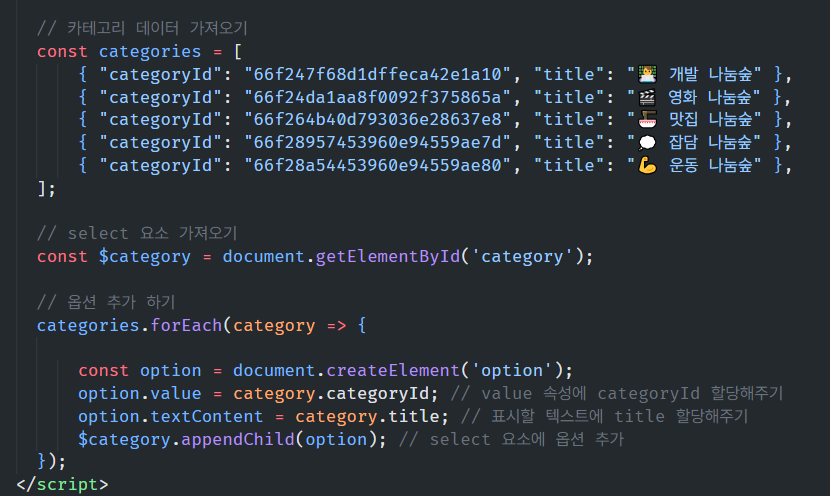The image size is (830, 496).
Task: Click the comment '// 카테고리 데이터 가져오기'
Action: coord(142,28)
